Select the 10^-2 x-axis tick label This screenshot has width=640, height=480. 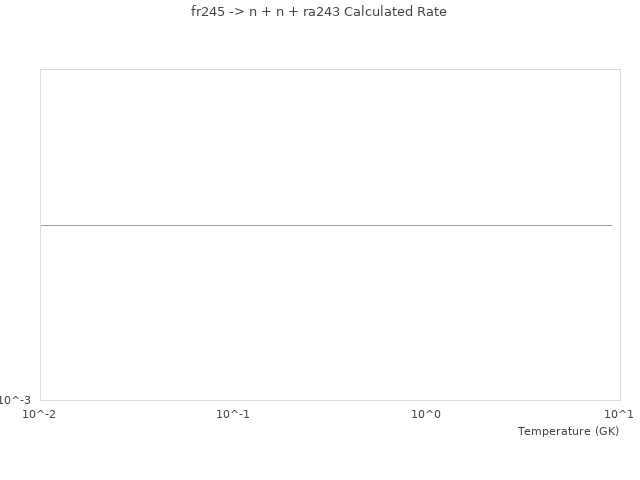[x=40, y=414]
